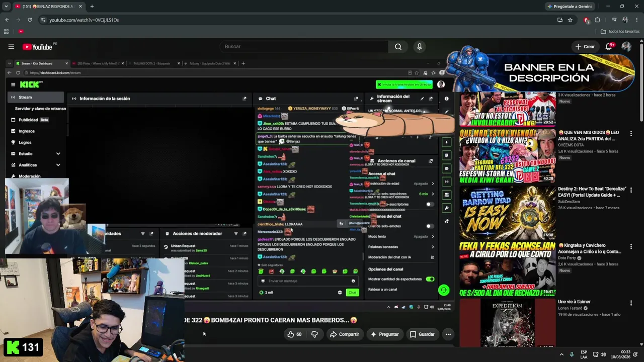Open a new browser tab

92,7
